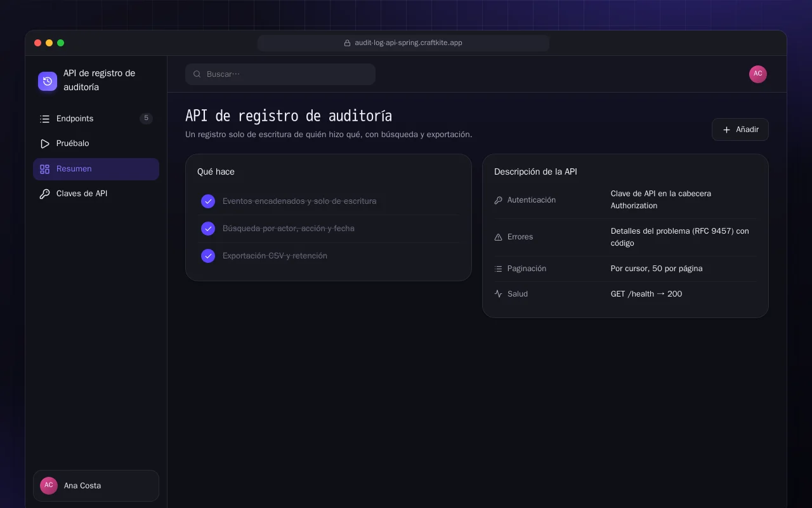Click the list icon beside Paginación
The image size is (812, 508).
pyautogui.click(x=498, y=269)
